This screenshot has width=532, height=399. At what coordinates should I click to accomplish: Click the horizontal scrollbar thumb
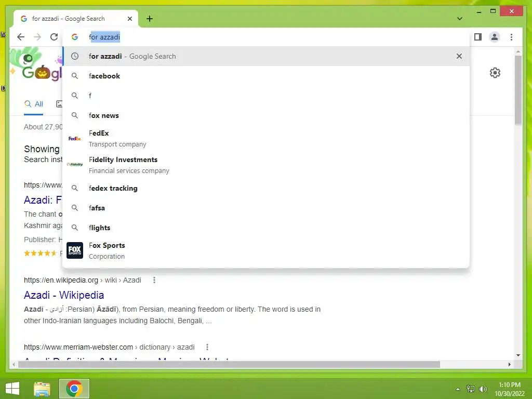pyautogui.click(x=229, y=364)
